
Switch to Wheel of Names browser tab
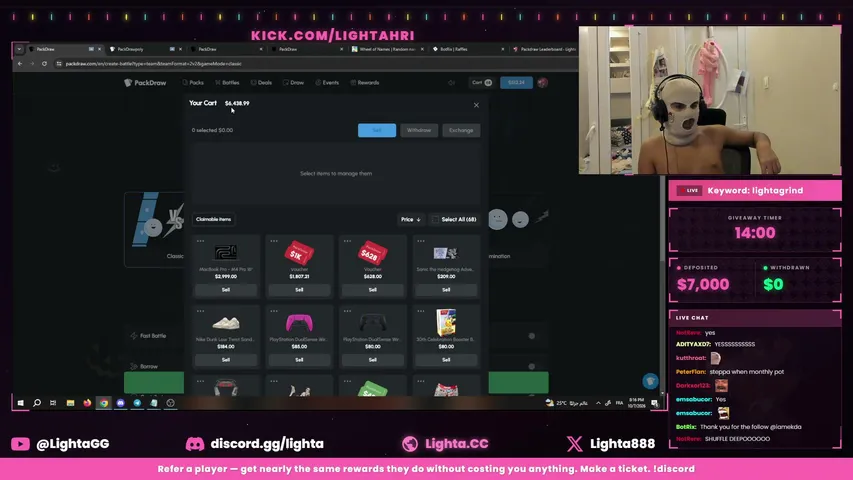click(387, 49)
